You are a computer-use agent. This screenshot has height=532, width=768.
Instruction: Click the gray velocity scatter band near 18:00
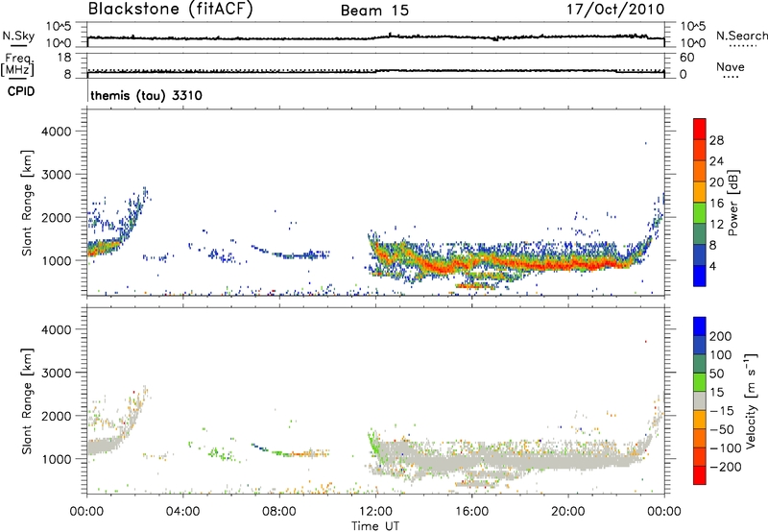tap(519, 462)
